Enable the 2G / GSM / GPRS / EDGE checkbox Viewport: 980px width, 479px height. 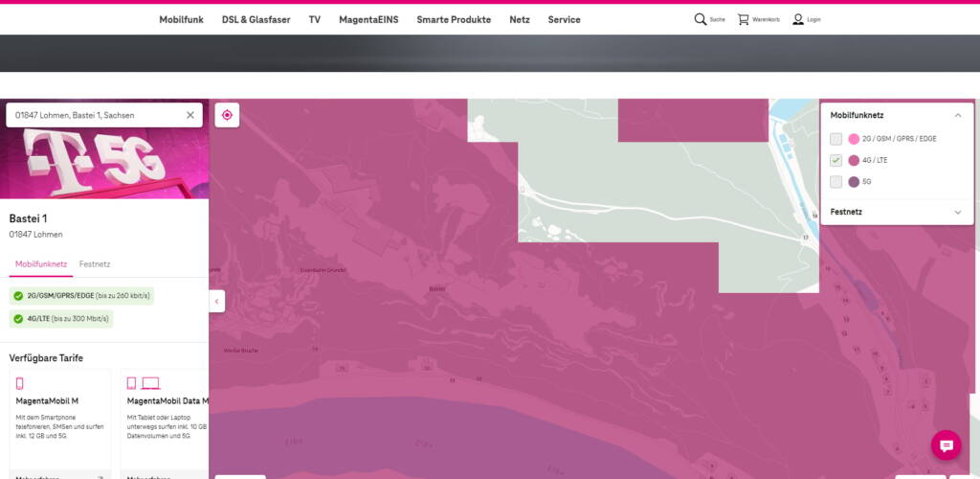pos(835,139)
